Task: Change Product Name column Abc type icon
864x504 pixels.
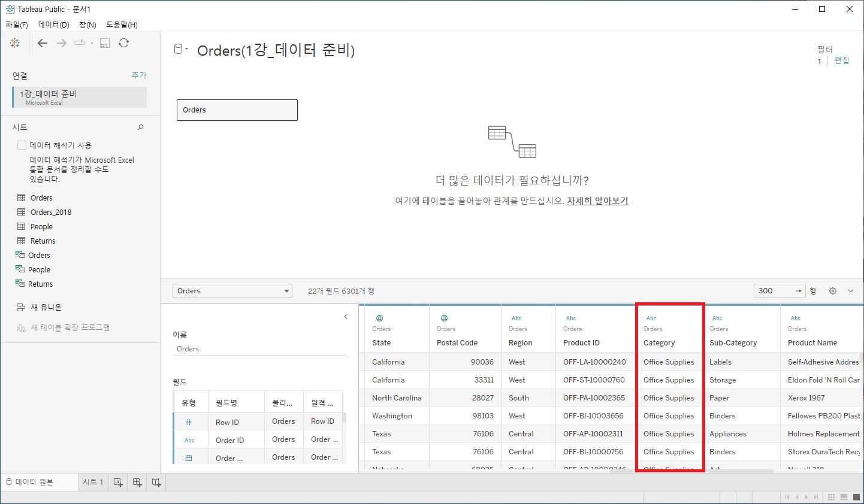Action: (796, 318)
